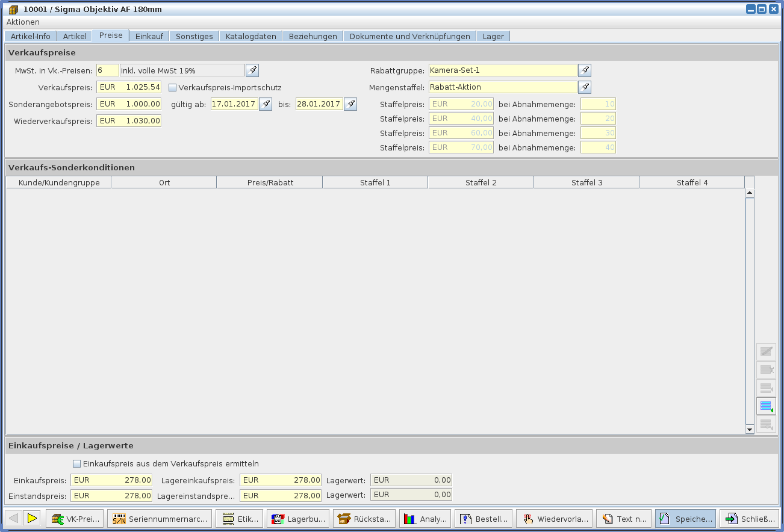This screenshot has width=784, height=532.
Task: Enable Verkaufspreis-Importschutz checkbox
Action: pyautogui.click(x=173, y=88)
